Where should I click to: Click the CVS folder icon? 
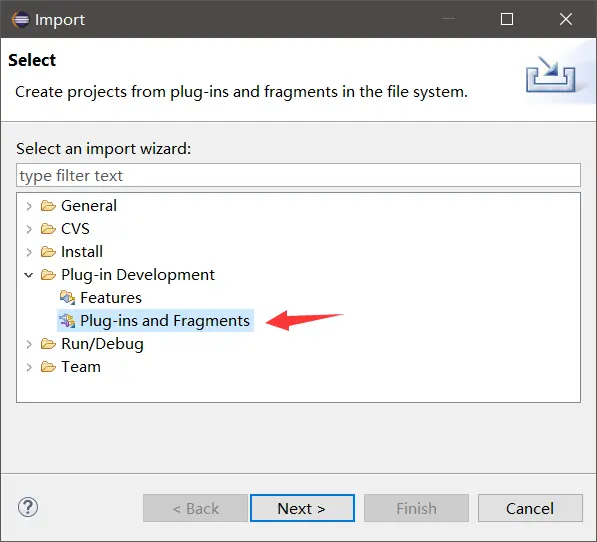pyautogui.click(x=48, y=229)
